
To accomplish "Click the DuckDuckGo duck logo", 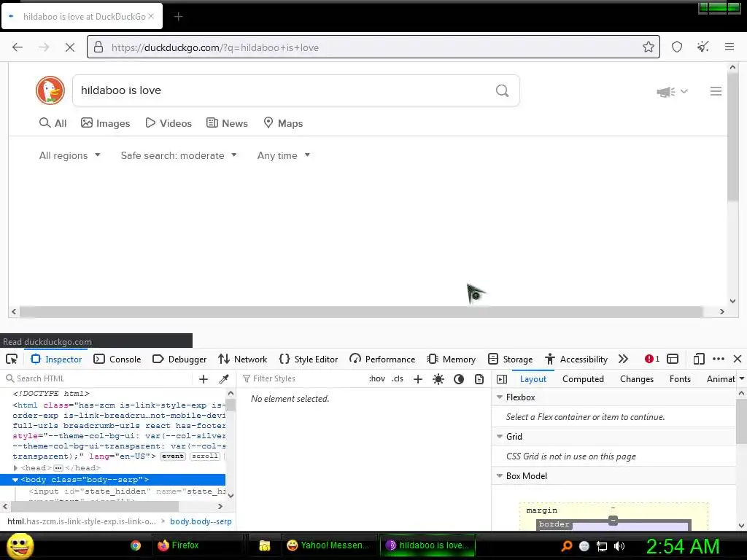I will coord(50,90).
